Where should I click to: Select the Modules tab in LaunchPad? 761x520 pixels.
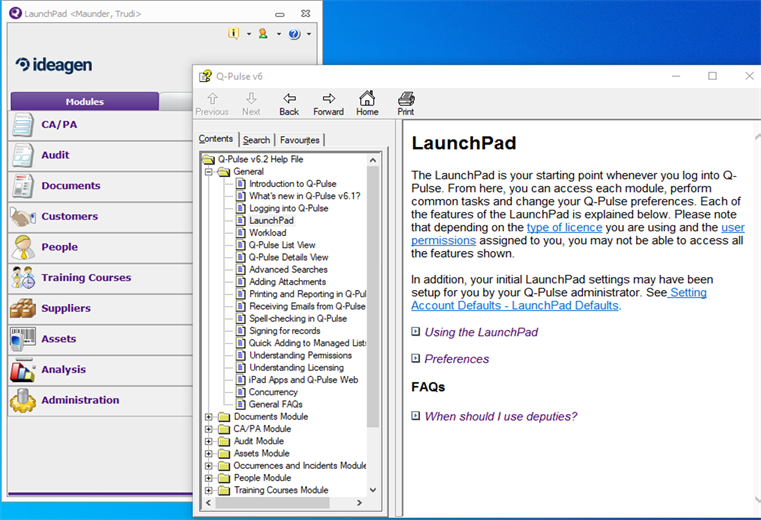point(84,101)
